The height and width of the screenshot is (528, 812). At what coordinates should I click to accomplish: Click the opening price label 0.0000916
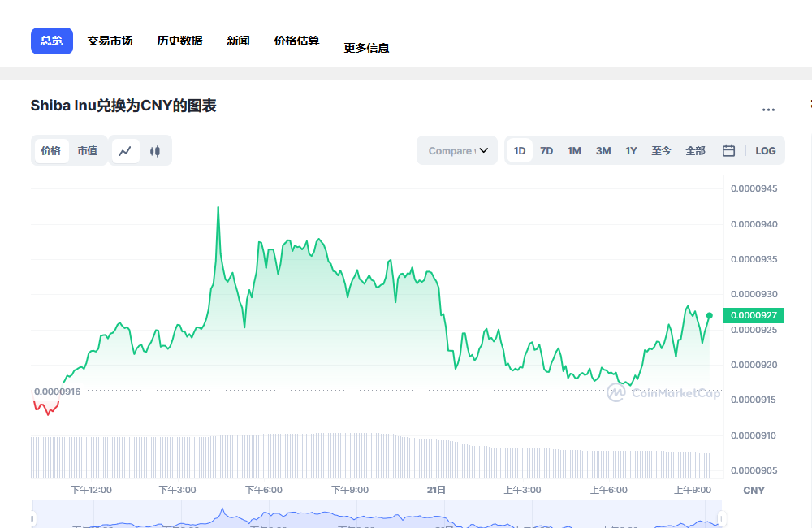click(58, 392)
